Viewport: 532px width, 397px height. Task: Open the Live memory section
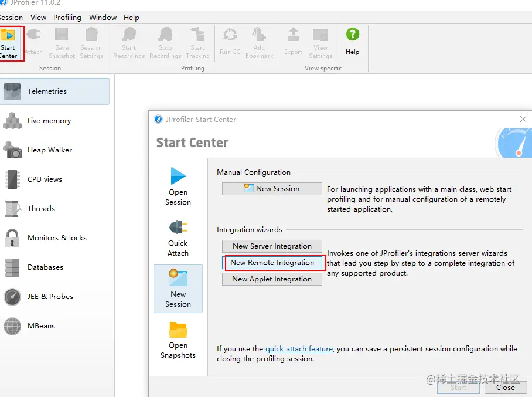[54, 121]
